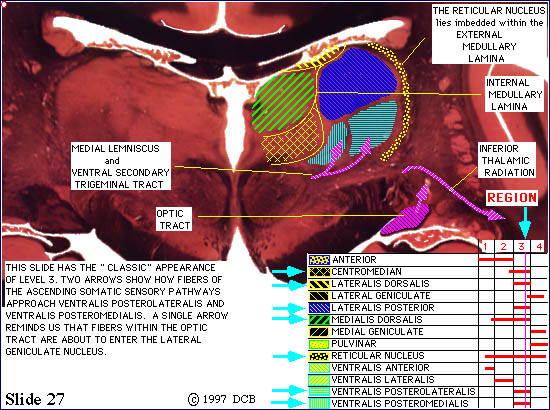The image size is (550, 410).
Task: Click the cyan arrow above region 3
Action: 525,223
